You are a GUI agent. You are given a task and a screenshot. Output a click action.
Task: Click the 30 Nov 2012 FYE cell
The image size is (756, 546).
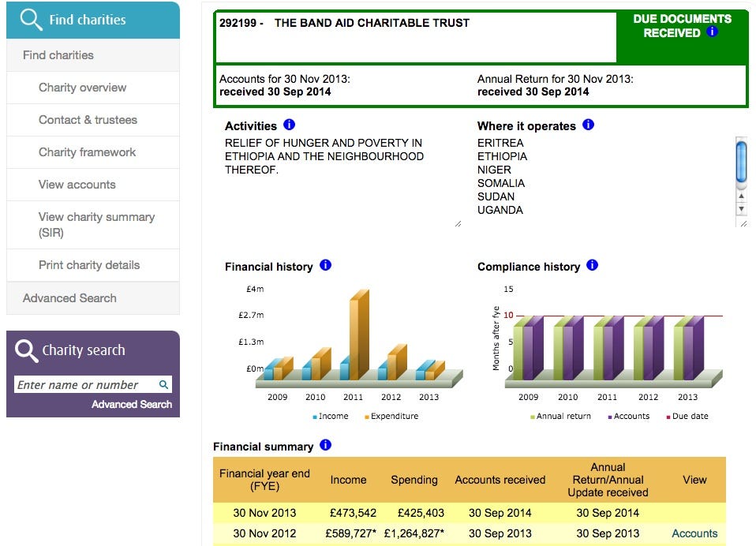coord(264,533)
